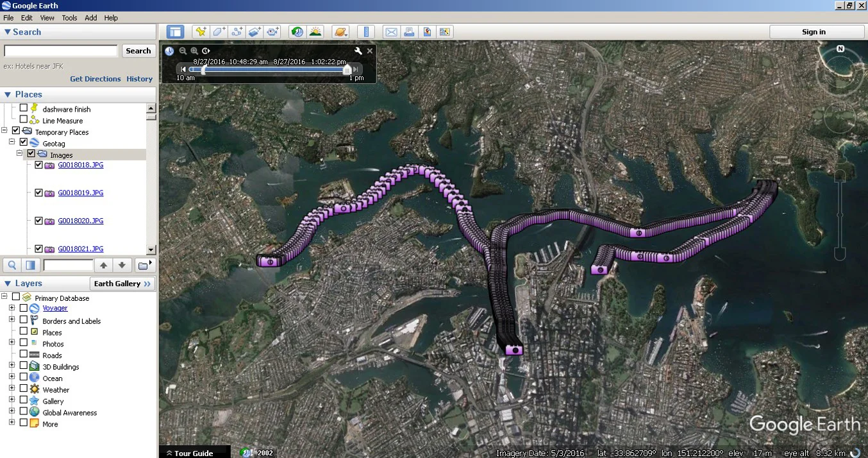Uncheck the G0018020.JPG checkbox
This screenshot has height=458, width=868.
(38, 221)
